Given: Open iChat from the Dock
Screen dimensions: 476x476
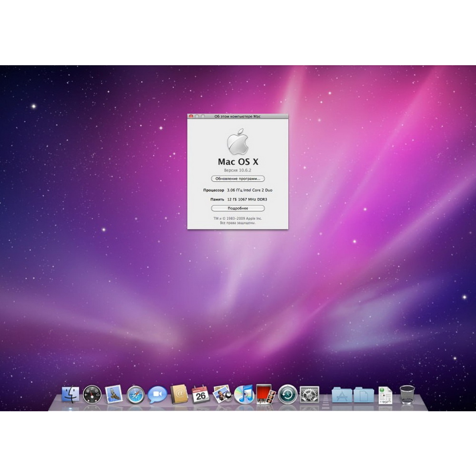Looking at the screenshot, I should [x=157, y=395].
